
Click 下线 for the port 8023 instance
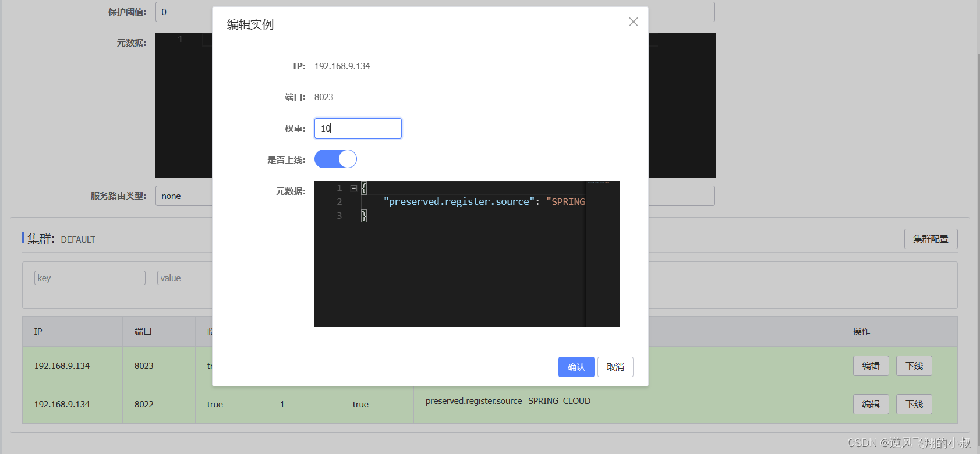point(914,366)
